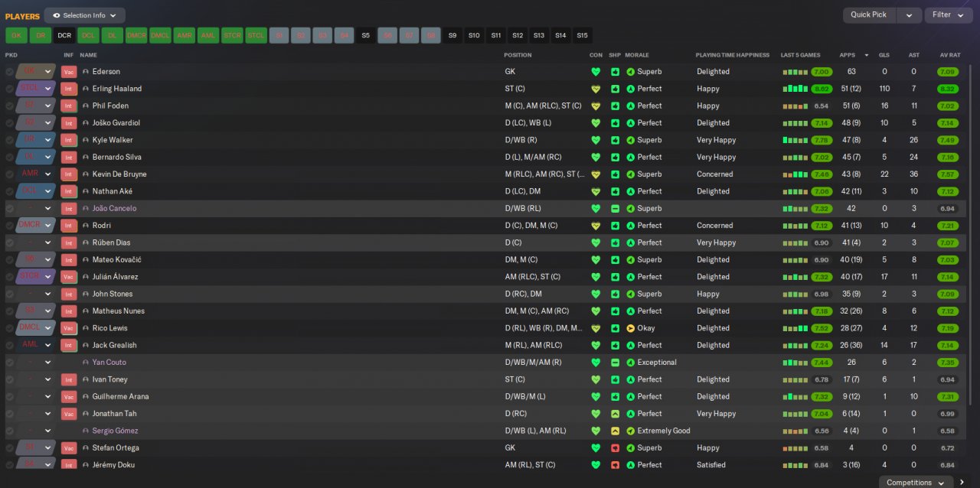Toggle the picked checkmark for John Stones
This screenshot has height=488, width=980.
(x=10, y=294)
